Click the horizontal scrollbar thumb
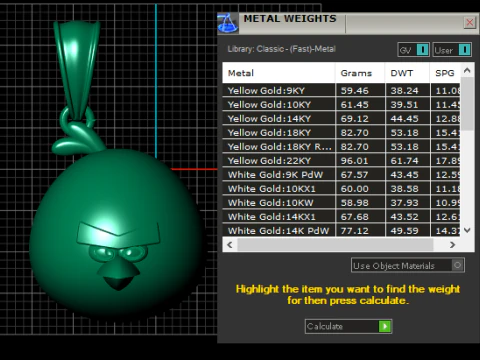The width and height of the screenshot is (480, 360). point(335,245)
